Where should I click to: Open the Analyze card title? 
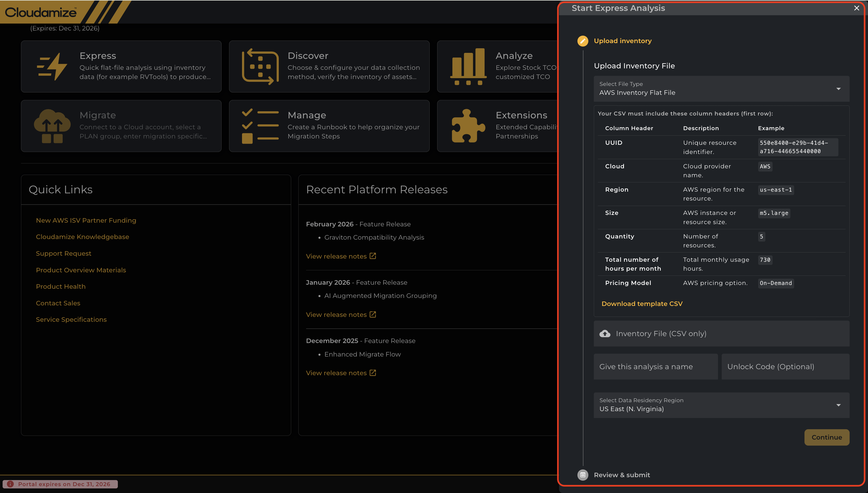click(514, 55)
